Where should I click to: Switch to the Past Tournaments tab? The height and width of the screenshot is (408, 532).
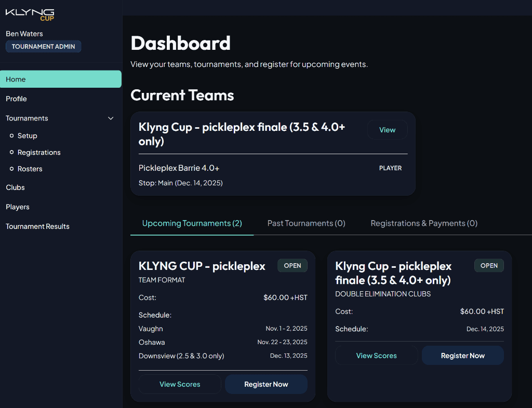pos(306,223)
